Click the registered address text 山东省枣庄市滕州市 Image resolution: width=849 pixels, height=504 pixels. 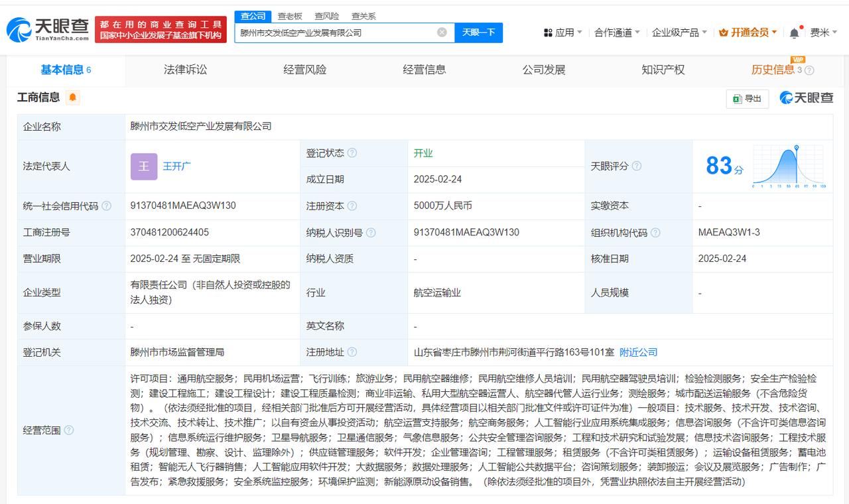click(x=515, y=352)
